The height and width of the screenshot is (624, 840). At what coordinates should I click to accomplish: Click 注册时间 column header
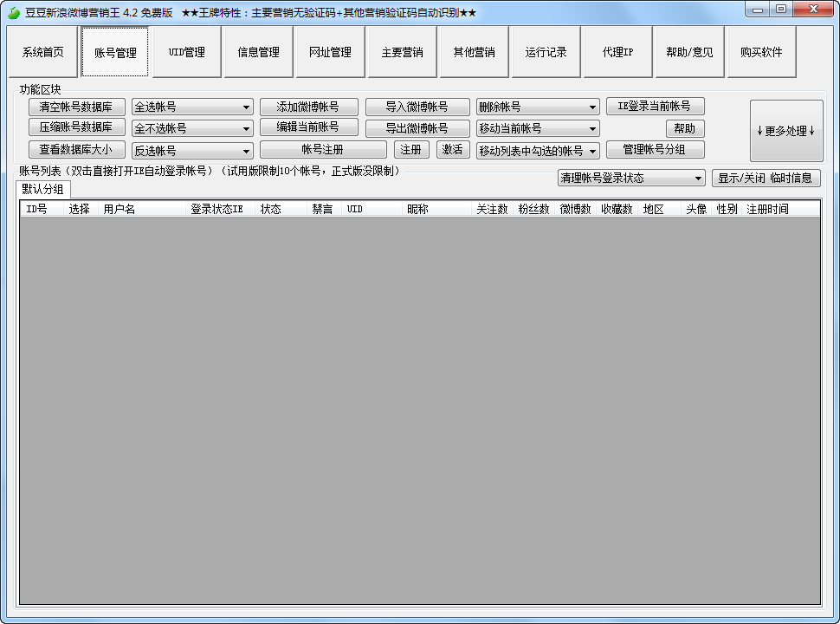(x=781, y=209)
